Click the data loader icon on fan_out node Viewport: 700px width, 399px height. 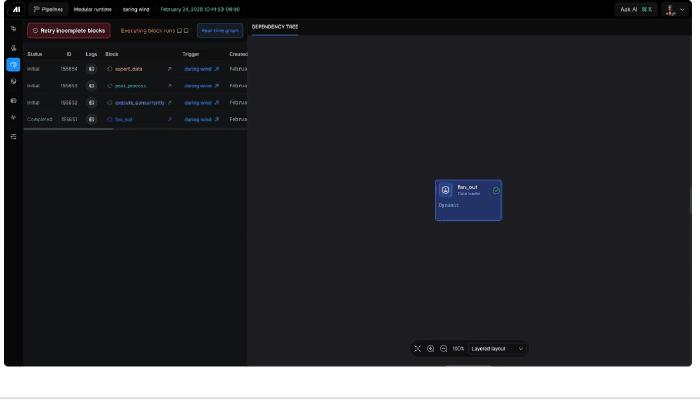[x=445, y=190]
